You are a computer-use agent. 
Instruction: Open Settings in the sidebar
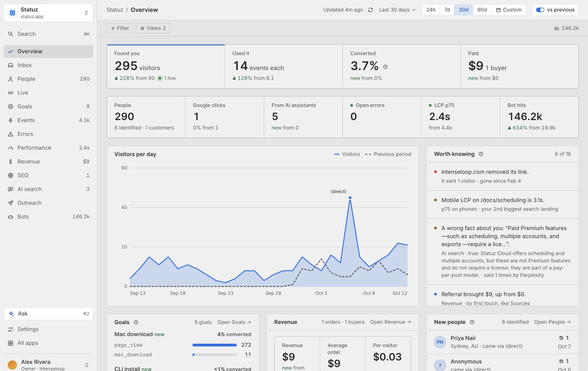[49, 329]
